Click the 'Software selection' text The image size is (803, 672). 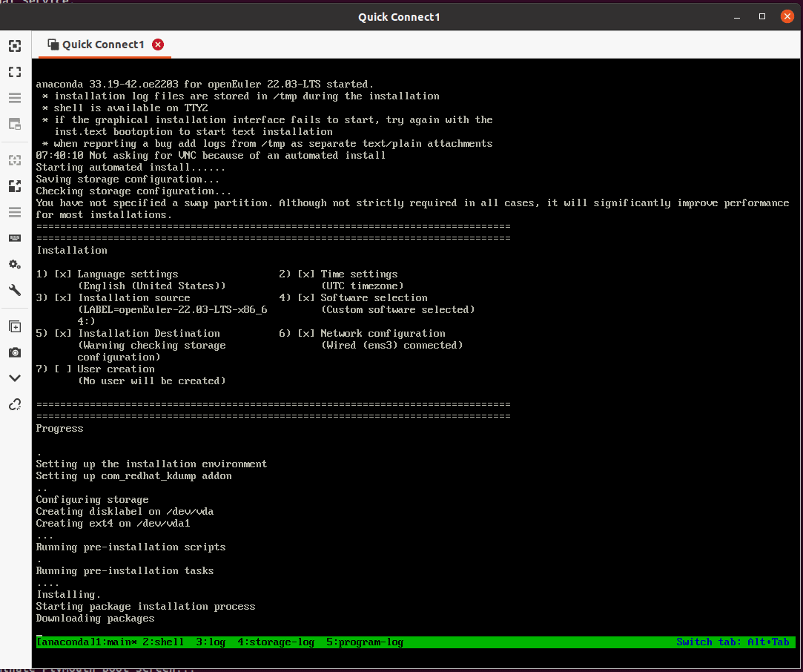pyautogui.click(x=374, y=297)
